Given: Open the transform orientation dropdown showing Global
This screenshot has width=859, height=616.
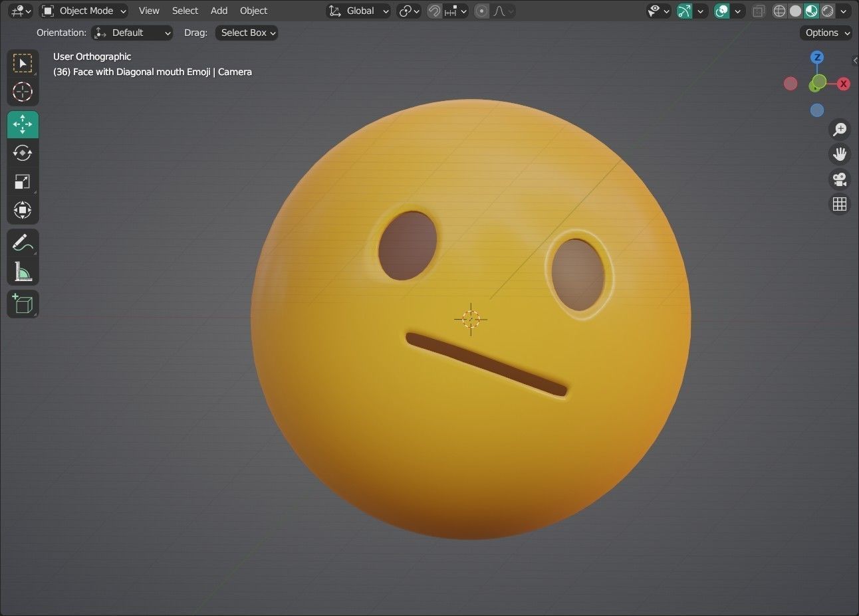Looking at the screenshot, I should [x=358, y=11].
